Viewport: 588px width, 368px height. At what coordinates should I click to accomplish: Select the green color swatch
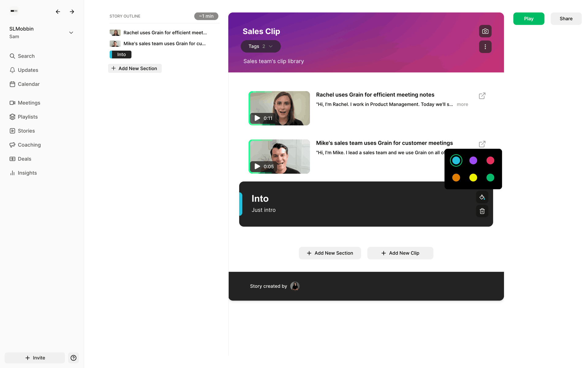(490, 178)
